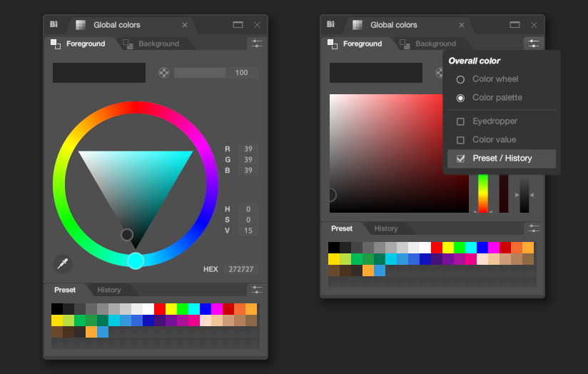This screenshot has height=374, width=588.
Task: Pick the magenta preset swatch in left panel
Action: point(217,309)
